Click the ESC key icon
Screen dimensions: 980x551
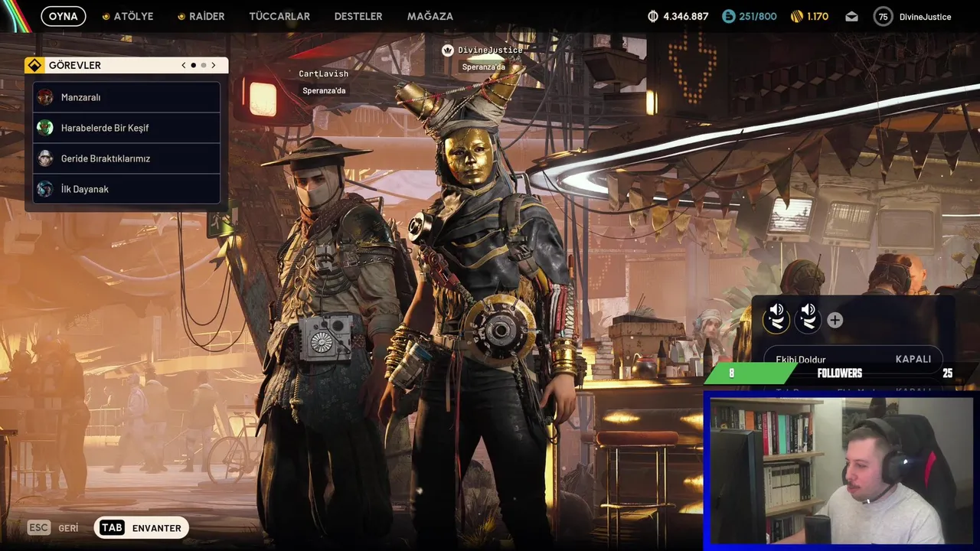(38, 527)
